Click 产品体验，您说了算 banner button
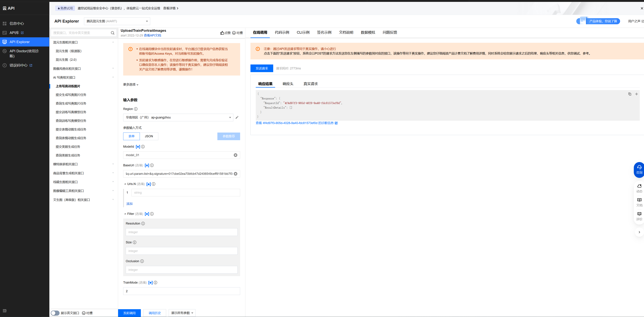The width and height of the screenshot is (644, 317). tap(598, 21)
